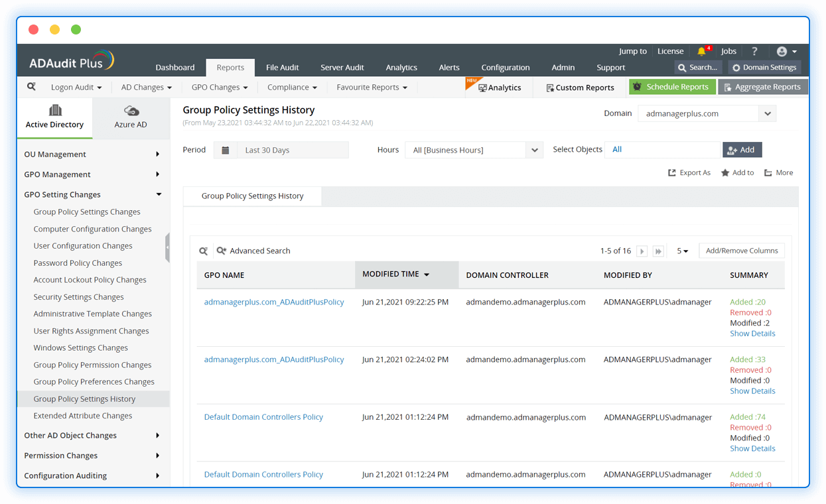Click the Select Objects input field
The image size is (826, 504).
point(662,150)
